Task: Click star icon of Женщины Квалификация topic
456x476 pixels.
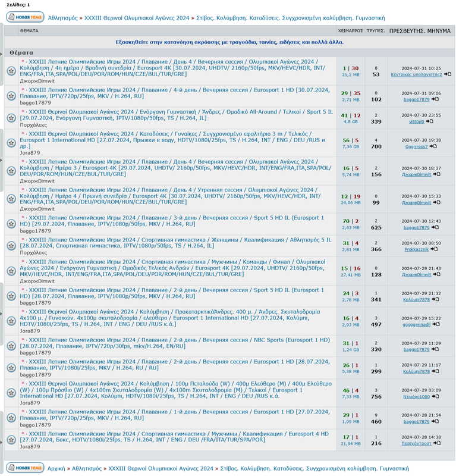Action: pos(11,246)
